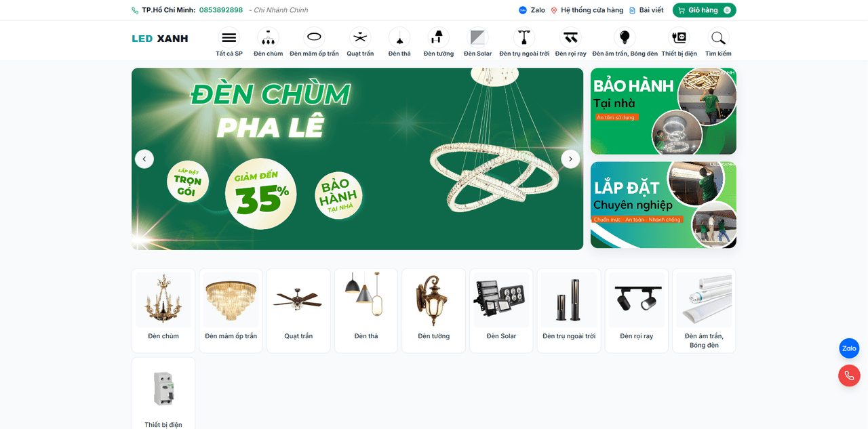This screenshot has height=429, width=868.
Task: Select the Đèn rọi ray track light icon
Action: [x=570, y=38]
